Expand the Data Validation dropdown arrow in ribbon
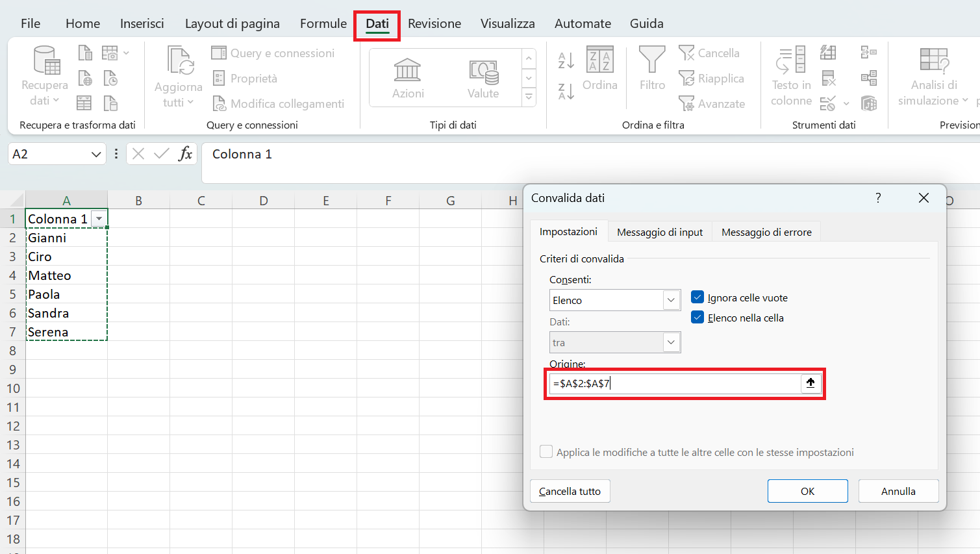 pyautogui.click(x=846, y=104)
